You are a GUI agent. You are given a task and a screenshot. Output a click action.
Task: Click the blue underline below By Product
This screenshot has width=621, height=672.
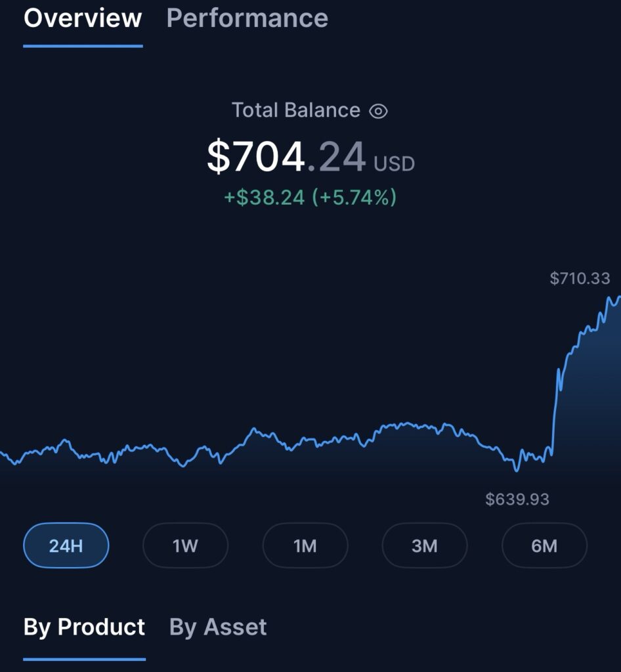(85, 659)
